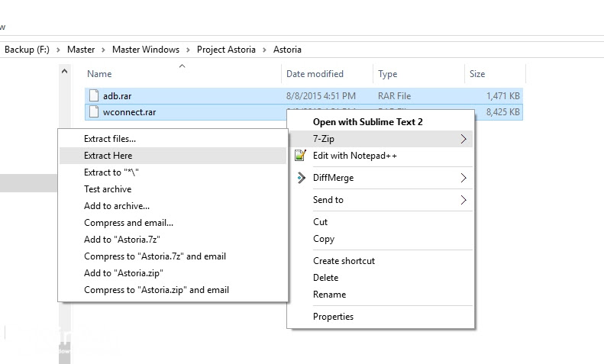The height and width of the screenshot is (364, 604).
Task: Choose Delete from context menu
Action: pos(380,278)
